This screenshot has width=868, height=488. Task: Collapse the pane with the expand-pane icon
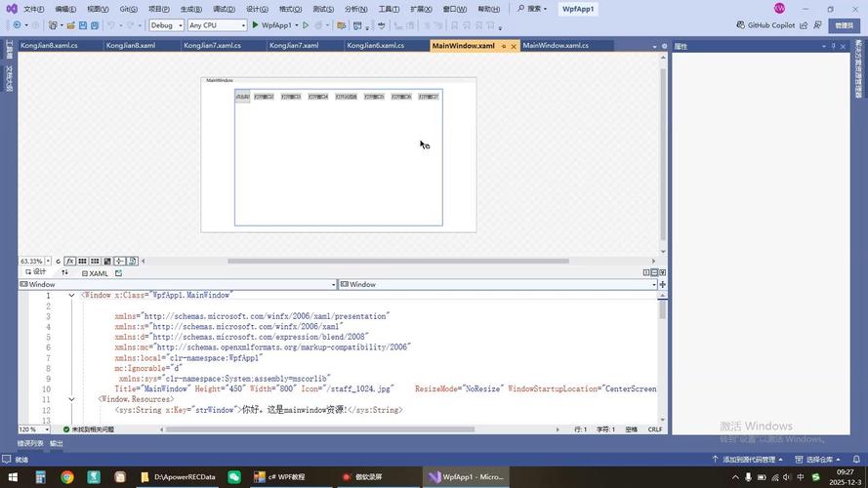pyautogui.click(x=662, y=273)
